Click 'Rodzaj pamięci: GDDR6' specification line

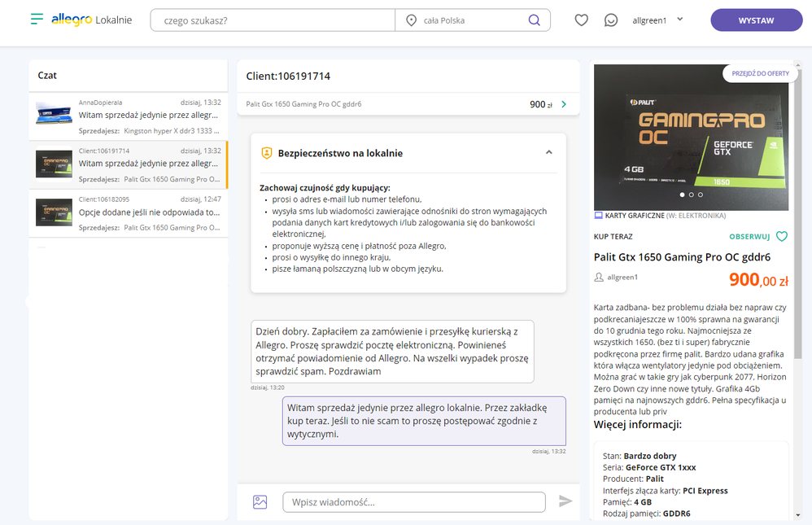(x=646, y=514)
